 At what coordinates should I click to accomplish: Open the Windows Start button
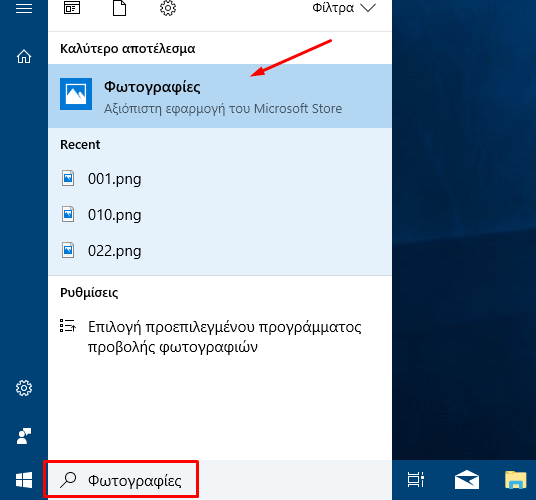point(24,480)
